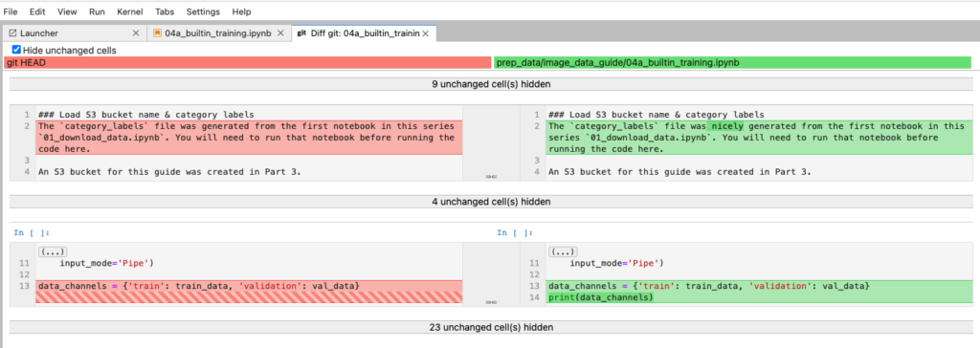The height and width of the screenshot is (348, 980).
Task: Click the right In [ ]: cell prompt
Action: 515,232
